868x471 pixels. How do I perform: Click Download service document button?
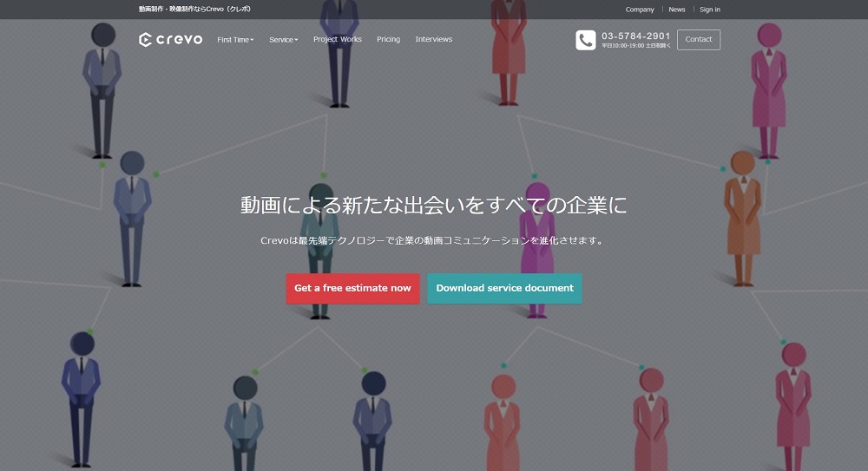[x=504, y=288]
